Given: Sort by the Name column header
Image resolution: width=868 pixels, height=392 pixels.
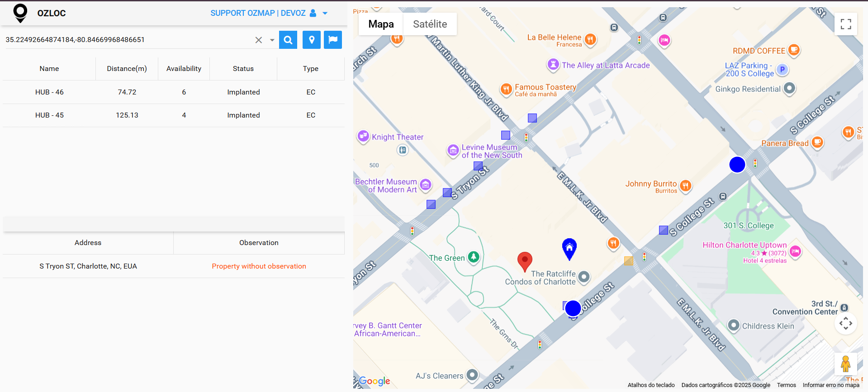Looking at the screenshot, I should click(49, 69).
